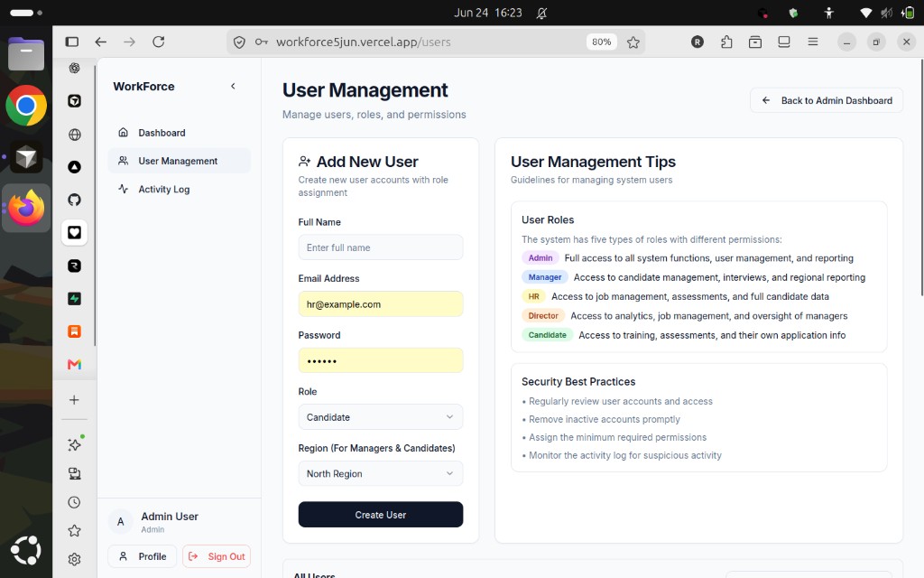Select User Management in the sidebar
924x578 pixels.
point(180,161)
